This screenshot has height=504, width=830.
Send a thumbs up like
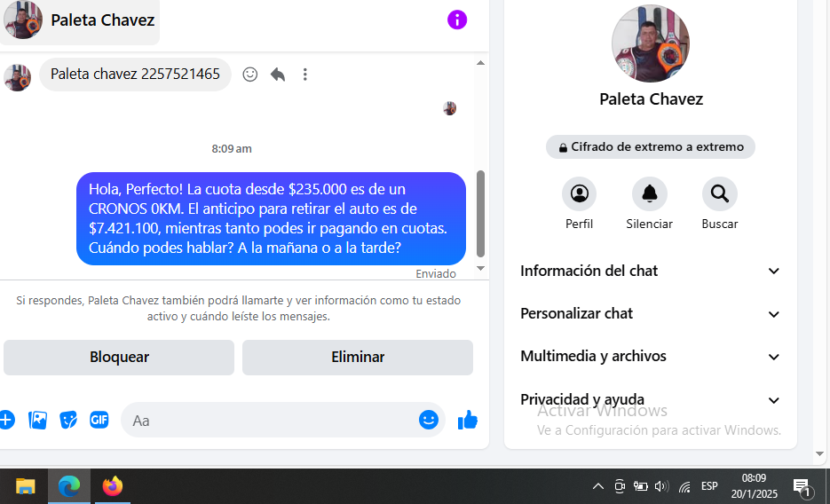click(468, 420)
